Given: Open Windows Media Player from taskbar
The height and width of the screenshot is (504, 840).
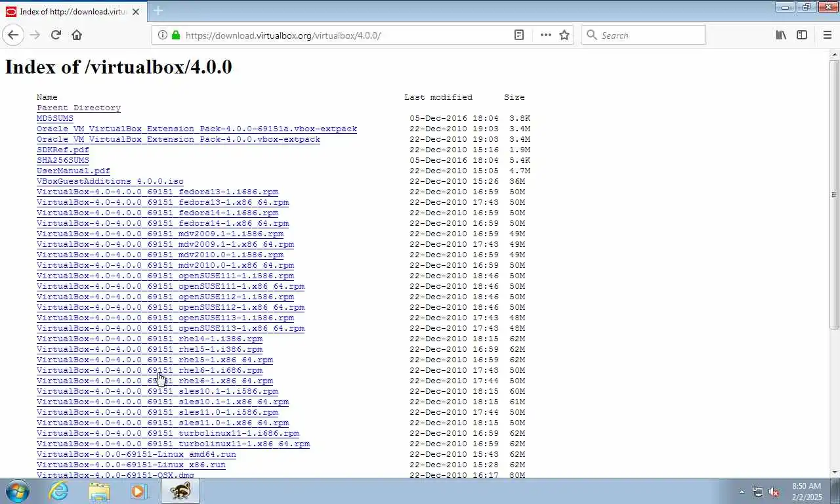Looking at the screenshot, I should pyautogui.click(x=138, y=491).
